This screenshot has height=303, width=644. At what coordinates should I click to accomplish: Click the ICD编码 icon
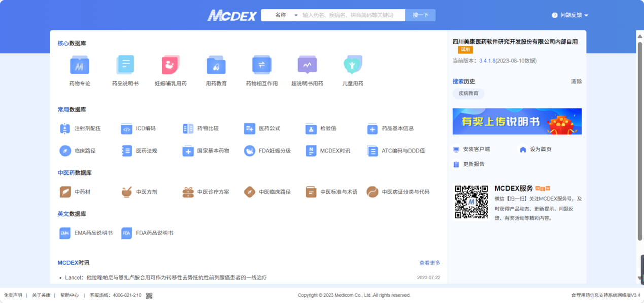tap(126, 129)
